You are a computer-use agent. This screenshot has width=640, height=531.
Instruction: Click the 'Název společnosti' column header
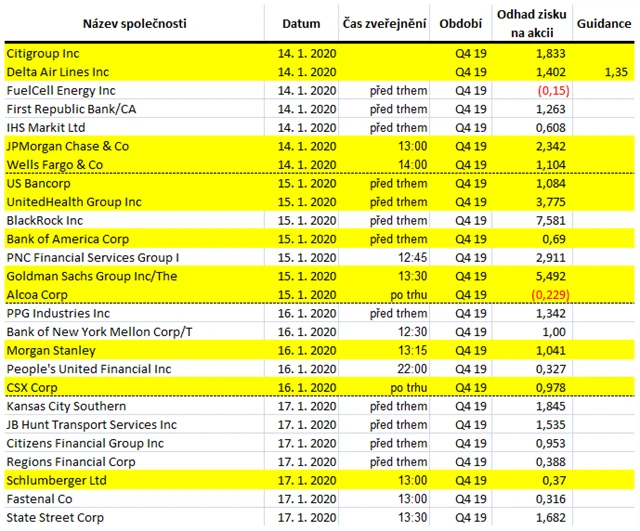[134, 23]
